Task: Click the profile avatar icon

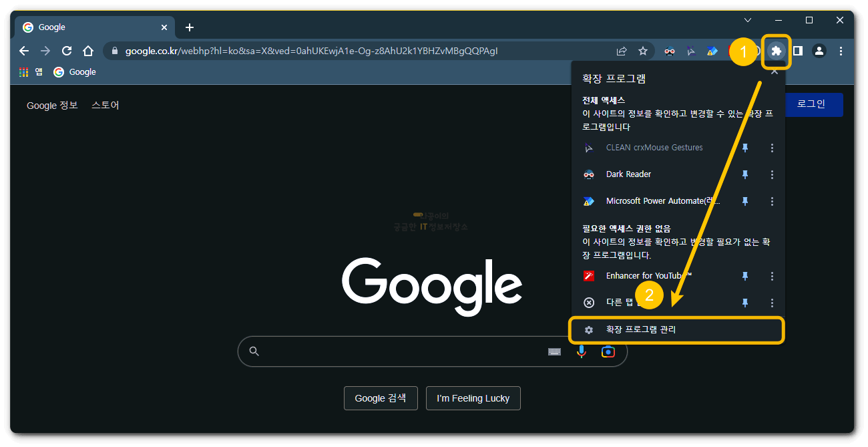Action: [819, 51]
